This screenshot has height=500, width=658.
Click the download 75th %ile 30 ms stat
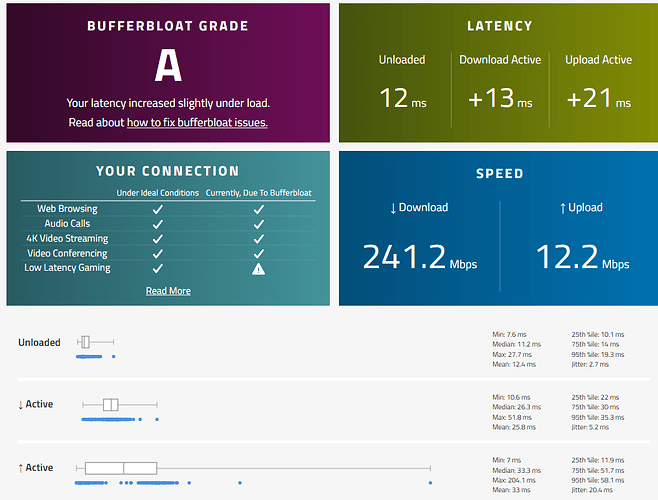(595, 407)
